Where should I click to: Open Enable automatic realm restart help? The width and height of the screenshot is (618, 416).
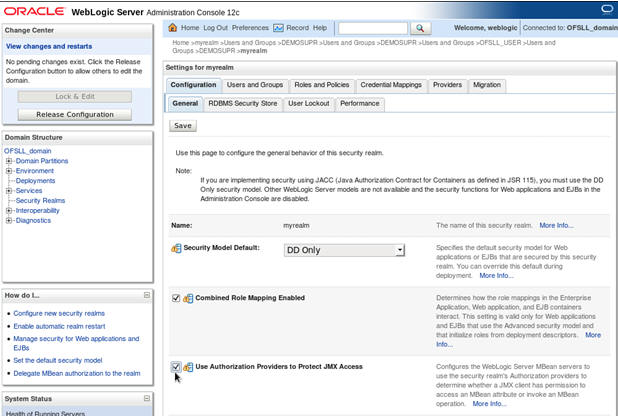[x=60, y=326]
